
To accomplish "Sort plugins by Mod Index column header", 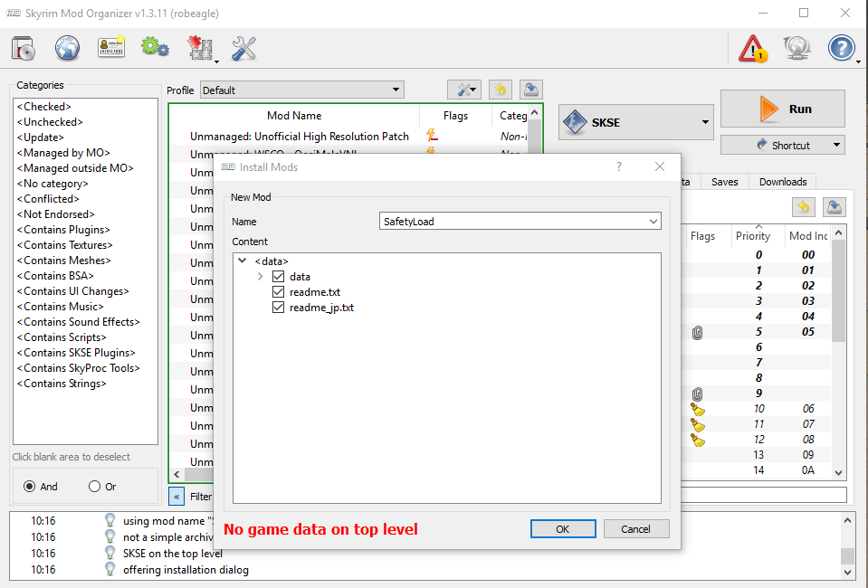I will click(x=808, y=235).
